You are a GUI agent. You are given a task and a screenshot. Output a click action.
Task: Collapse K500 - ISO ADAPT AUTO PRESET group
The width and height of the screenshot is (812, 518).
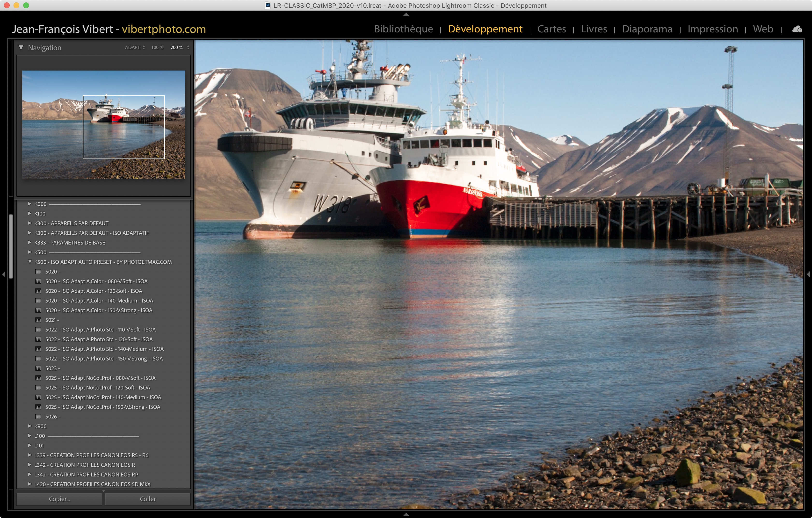pos(30,262)
